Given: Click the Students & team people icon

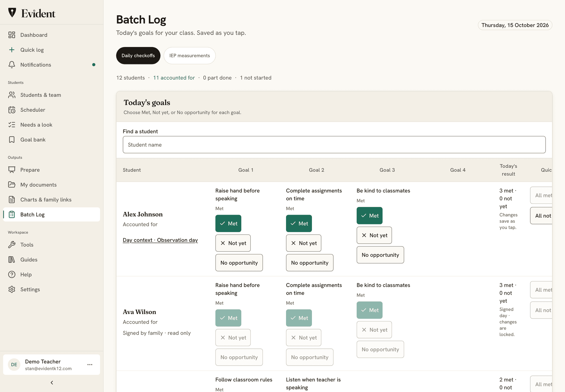Looking at the screenshot, I should pos(12,95).
